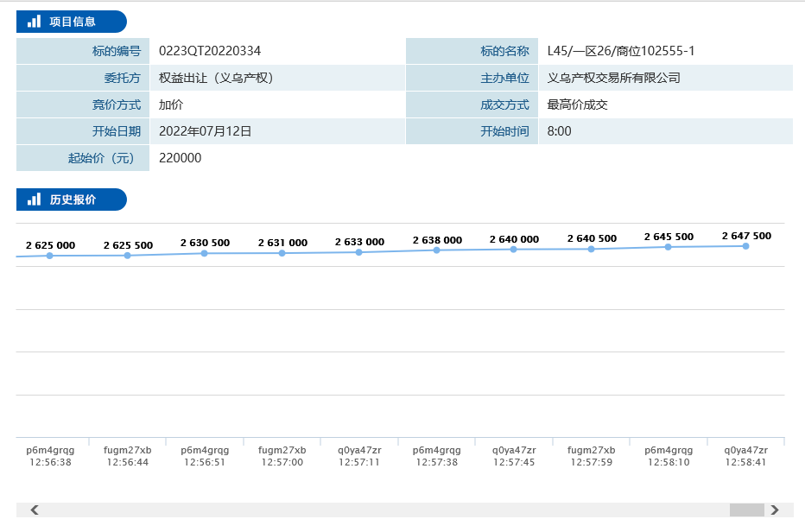Image resolution: width=805 pixels, height=532 pixels.
Task: Select the item name L45/一区26/商位102555-1
Action: 621,51
